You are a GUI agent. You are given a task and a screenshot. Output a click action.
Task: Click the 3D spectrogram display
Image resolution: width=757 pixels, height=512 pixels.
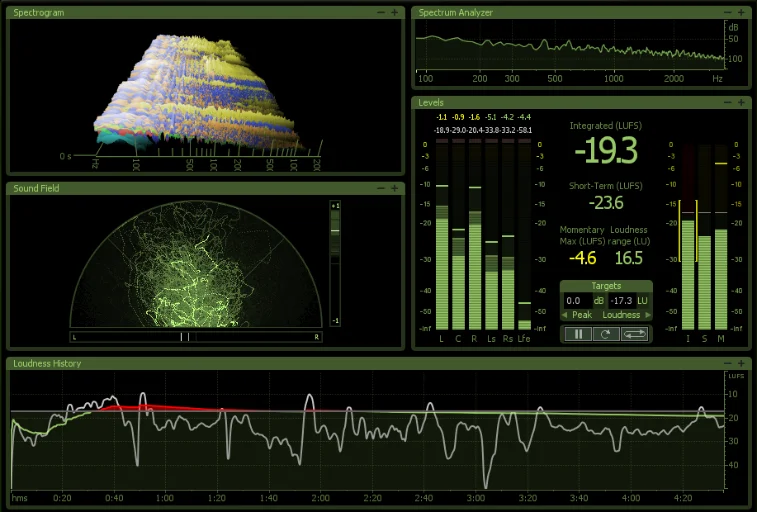coord(207,97)
